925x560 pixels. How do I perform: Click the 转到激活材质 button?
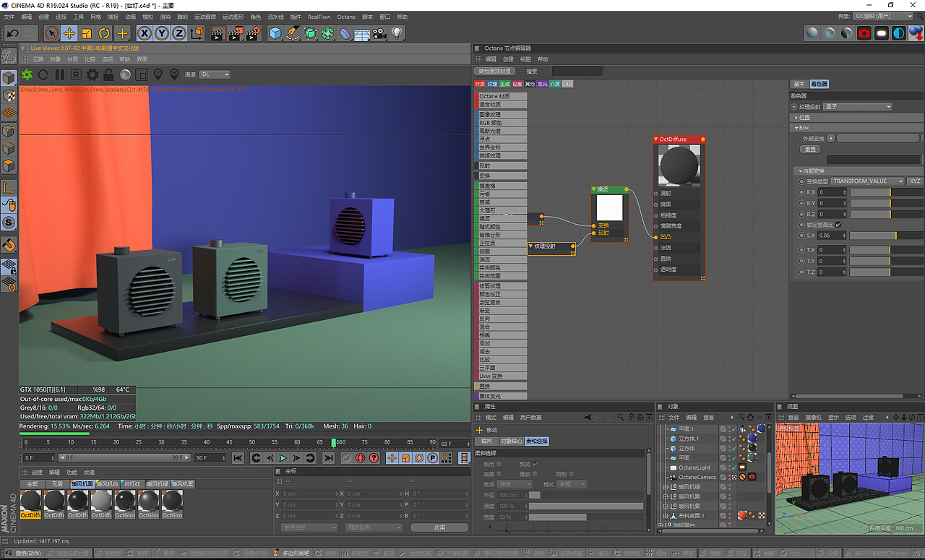tap(495, 71)
